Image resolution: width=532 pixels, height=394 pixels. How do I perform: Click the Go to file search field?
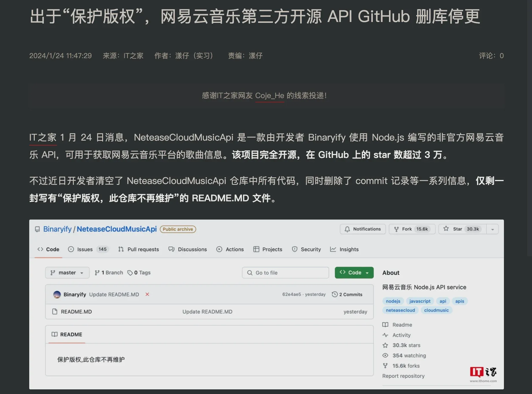pos(285,272)
